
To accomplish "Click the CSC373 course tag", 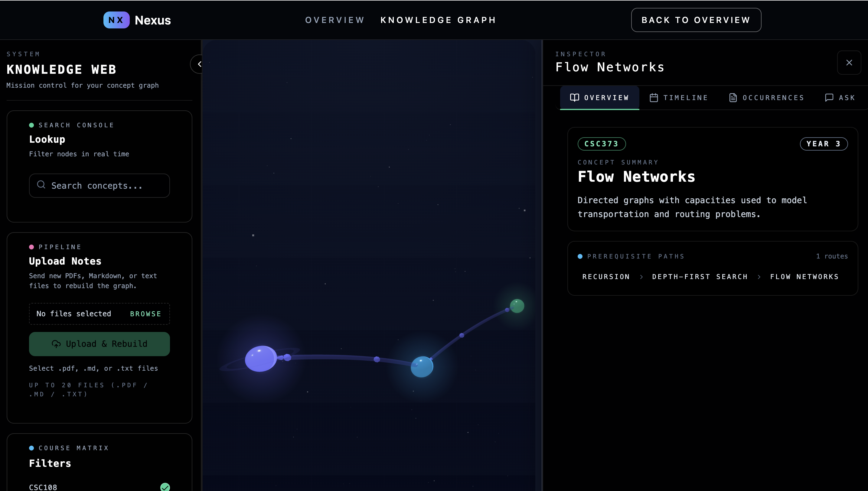I will [602, 144].
